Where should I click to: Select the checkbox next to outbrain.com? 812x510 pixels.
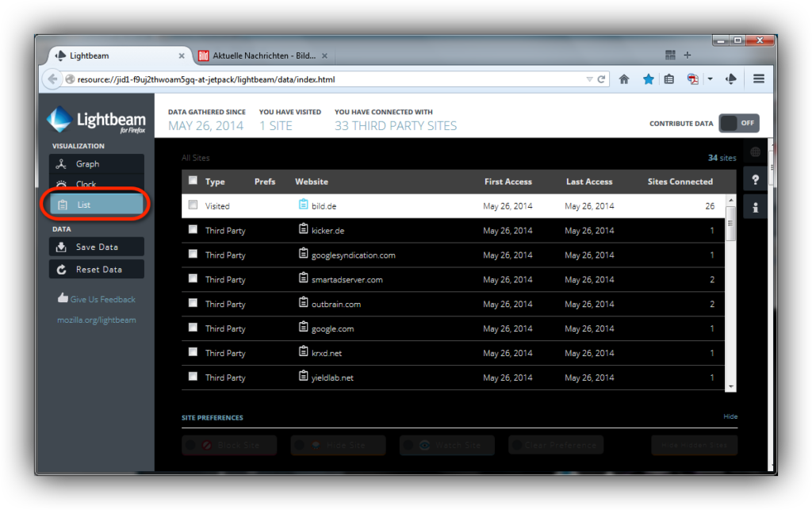(193, 304)
